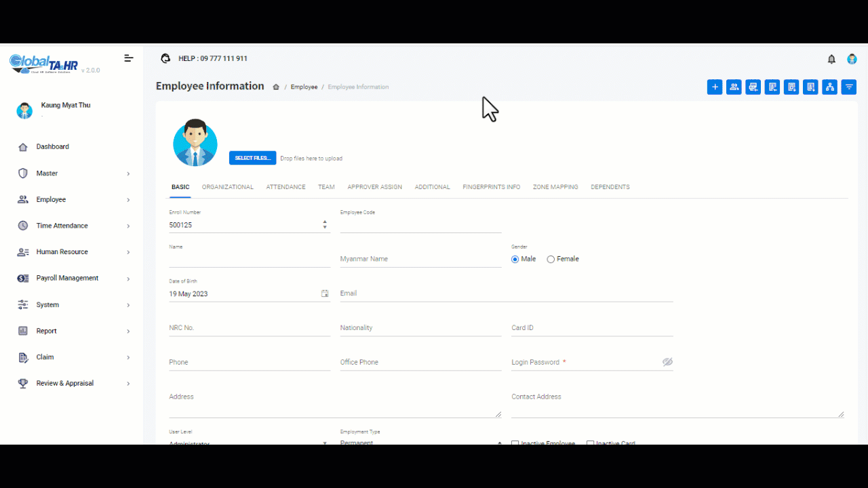The height and width of the screenshot is (488, 868).
Task: Click the home icon in breadcrumb
Action: [x=276, y=87]
